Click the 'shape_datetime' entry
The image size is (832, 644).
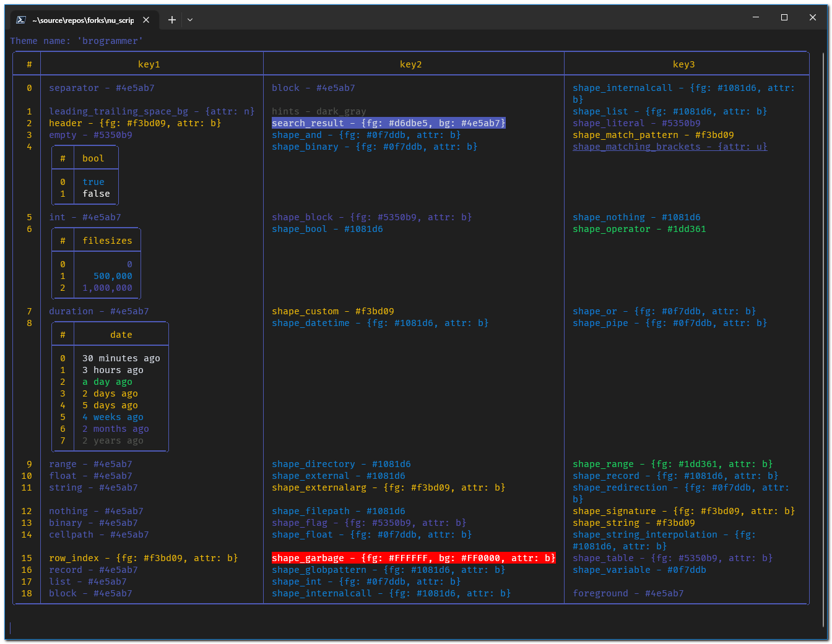[x=380, y=323]
